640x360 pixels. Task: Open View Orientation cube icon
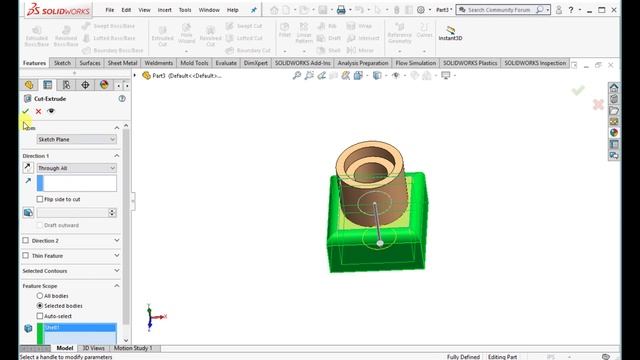(x=358, y=75)
